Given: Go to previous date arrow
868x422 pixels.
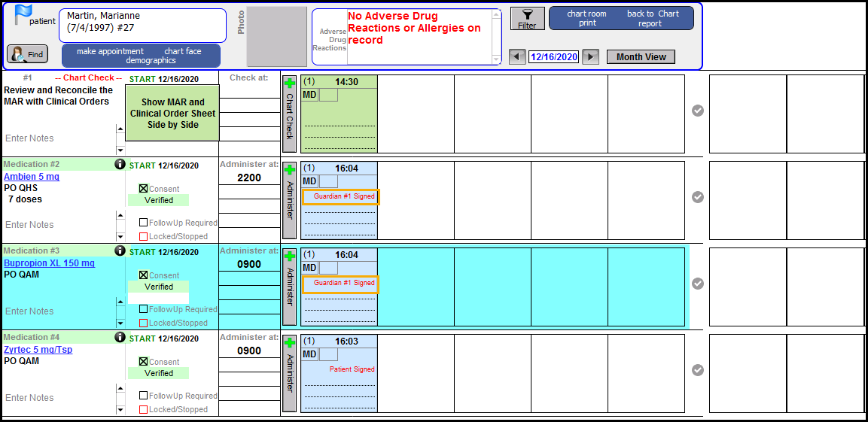Looking at the screenshot, I should [x=516, y=57].
